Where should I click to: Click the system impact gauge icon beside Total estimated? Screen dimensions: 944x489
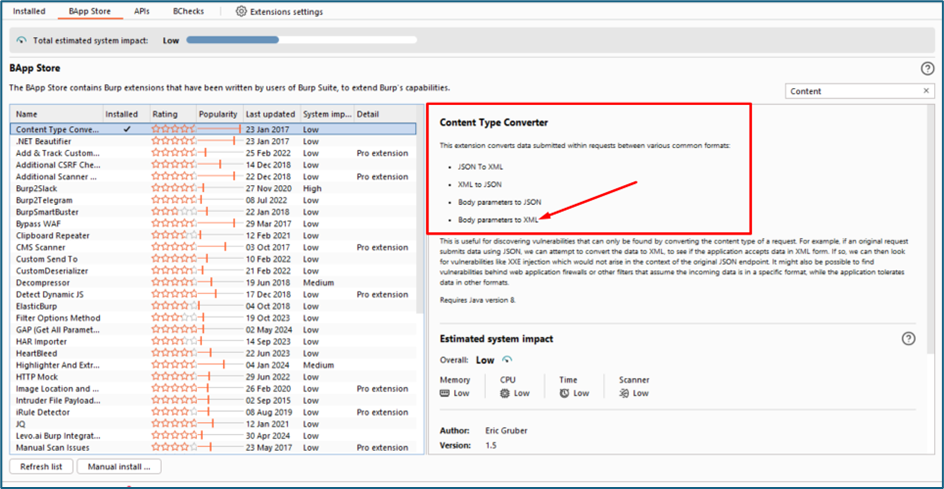tap(22, 40)
